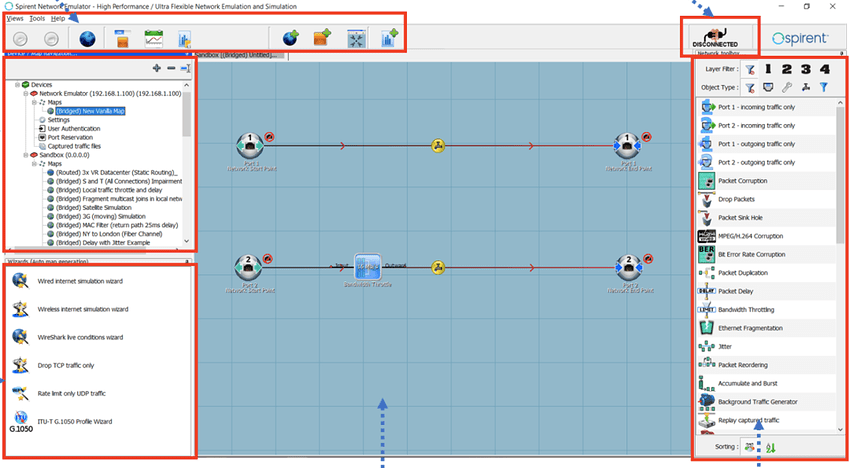Image resolution: width=850 pixels, height=468 pixels.
Task: Pick the Packet Delay toolbox item
Action: [x=765, y=291]
